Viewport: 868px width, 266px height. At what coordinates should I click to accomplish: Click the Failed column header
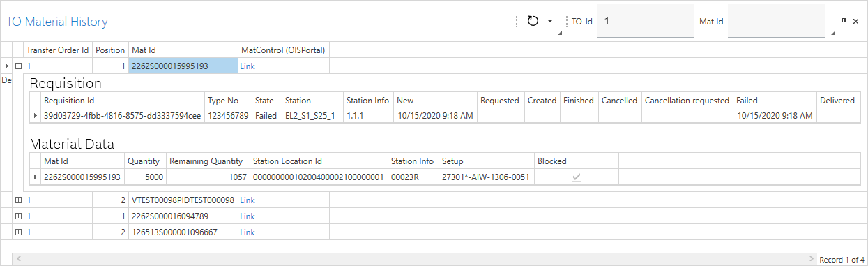(775, 101)
